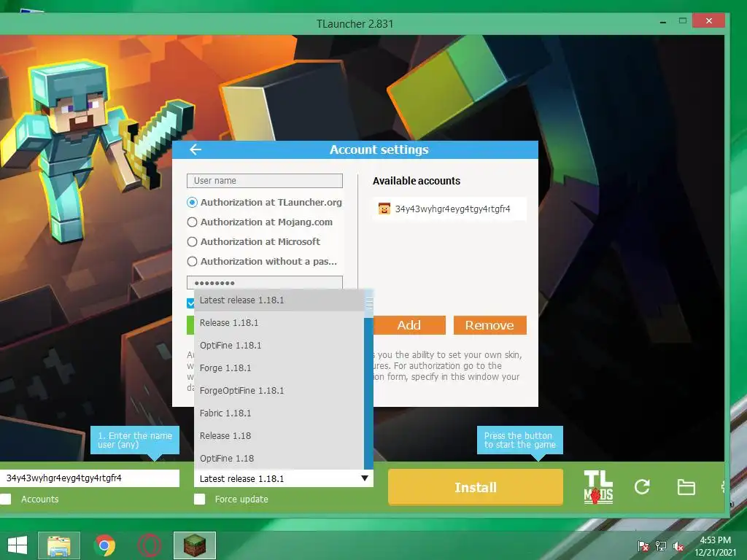747x560 pixels.
Task: Go back using the Account settings arrow
Action: tap(196, 149)
